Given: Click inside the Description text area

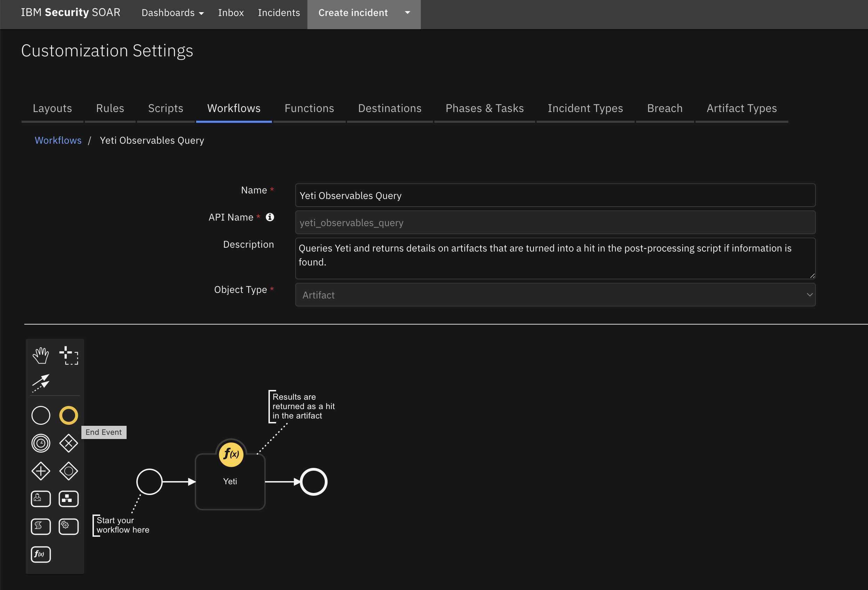Looking at the screenshot, I should point(555,258).
